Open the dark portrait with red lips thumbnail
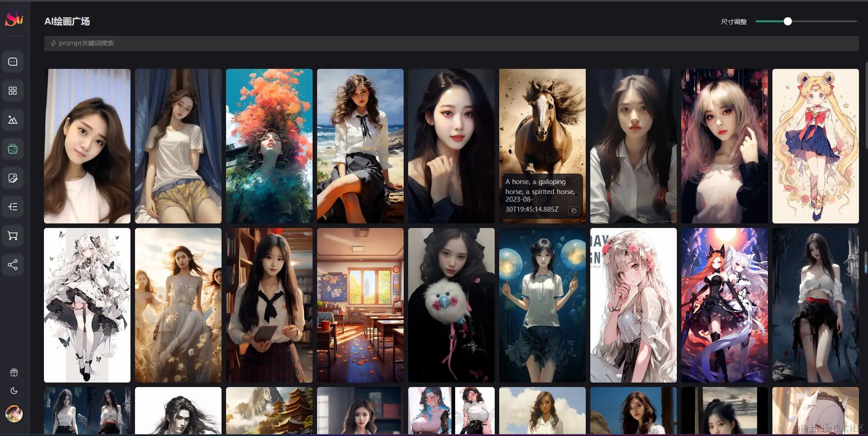Viewport: 868px width, 436px height. 451,146
